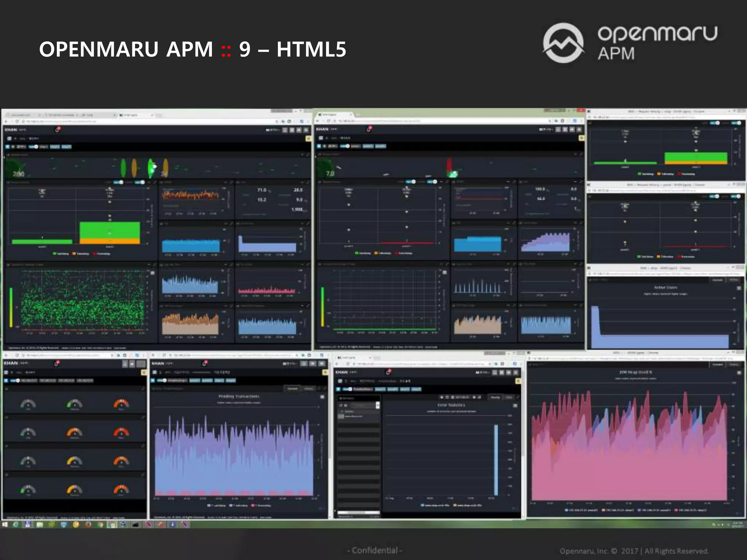Click the alert icon in the gauges window header
Screen dimensions: 747x560
(57, 363)
